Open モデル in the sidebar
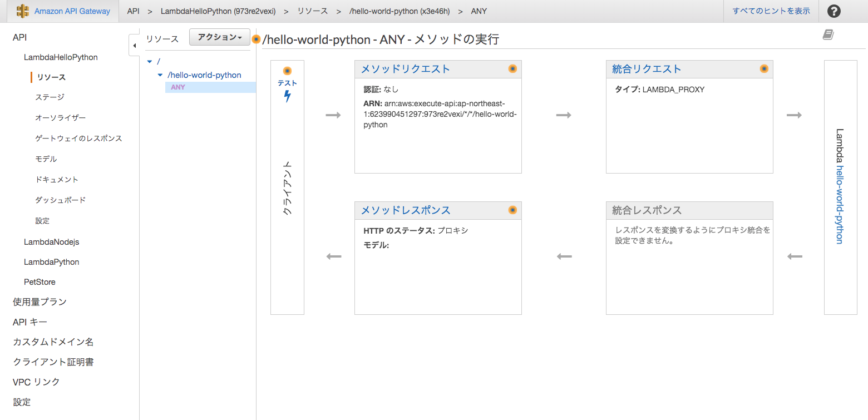 [46, 159]
